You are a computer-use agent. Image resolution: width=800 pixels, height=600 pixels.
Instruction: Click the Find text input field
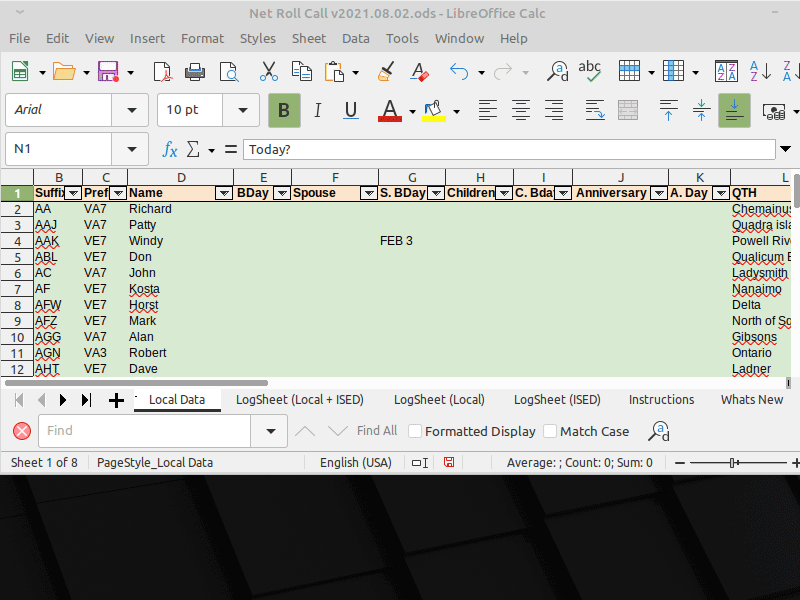click(x=145, y=431)
